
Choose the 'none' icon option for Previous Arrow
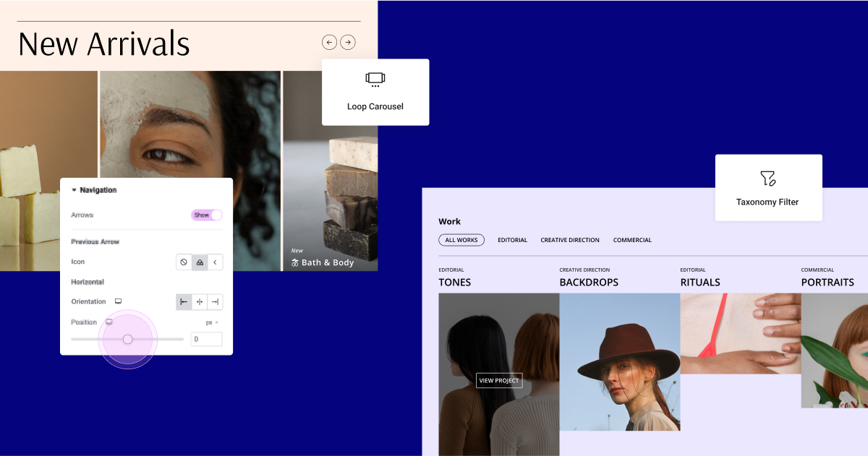tap(184, 262)
